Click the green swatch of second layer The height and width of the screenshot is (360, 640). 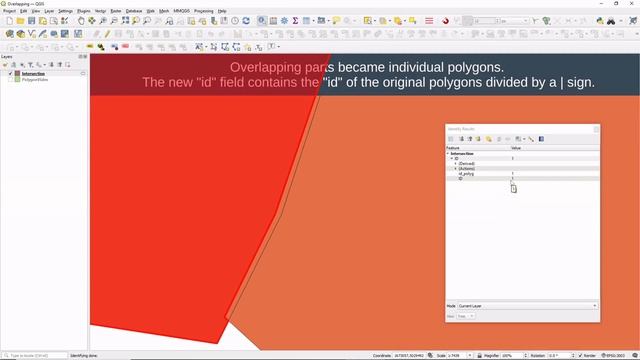pos(18,80)
